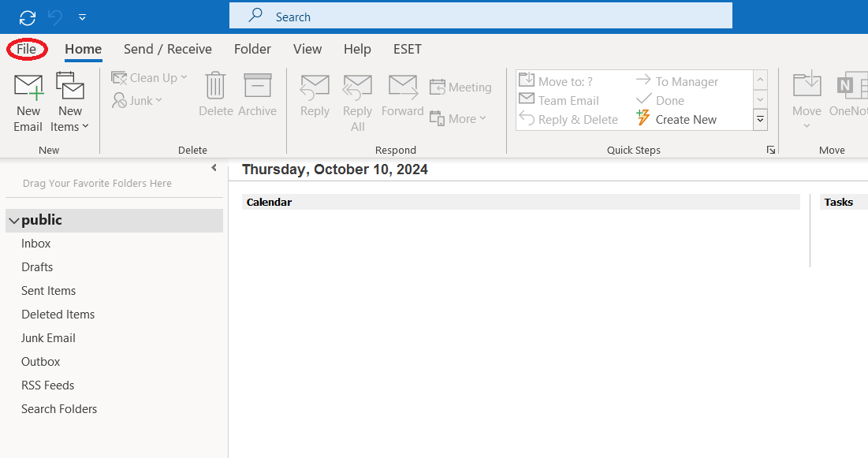Image resolution: width=868 pixels, height=458 pixels.
Task: Open the ESET tab
Action: 408,50
